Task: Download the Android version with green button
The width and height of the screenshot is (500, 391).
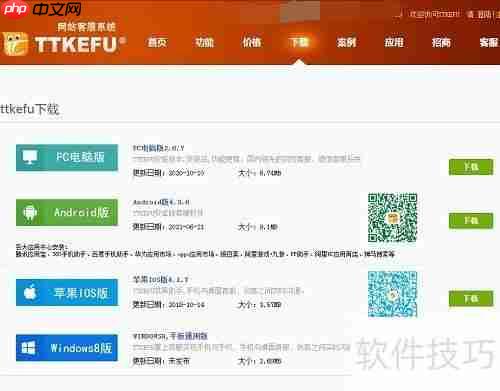Action: click(471, 221)
